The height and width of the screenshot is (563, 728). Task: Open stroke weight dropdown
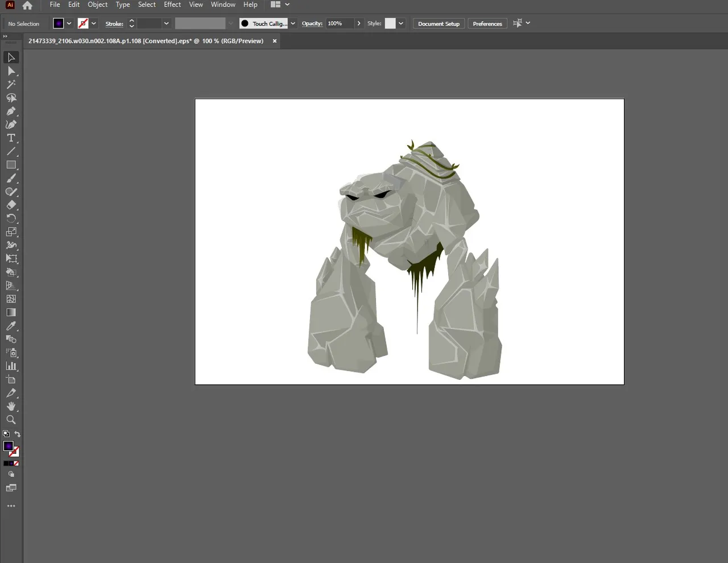(x=166, y=23)
